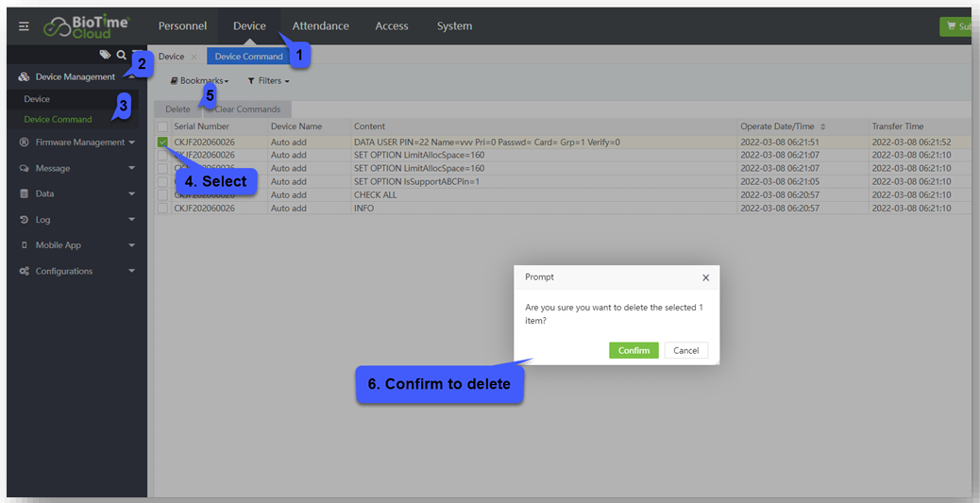Open the Bookmarks dropdown

[x=199, y=81]
